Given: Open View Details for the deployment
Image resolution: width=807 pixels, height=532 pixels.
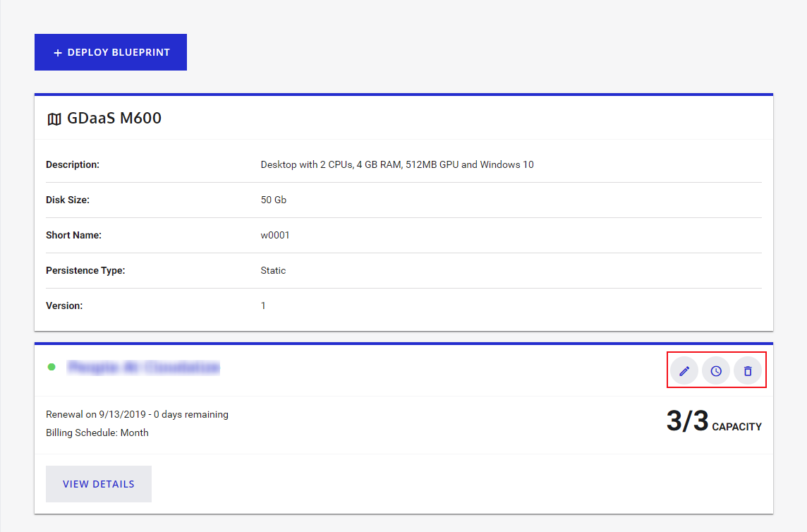Looking at the screenshot, I should tap(99, 484).
